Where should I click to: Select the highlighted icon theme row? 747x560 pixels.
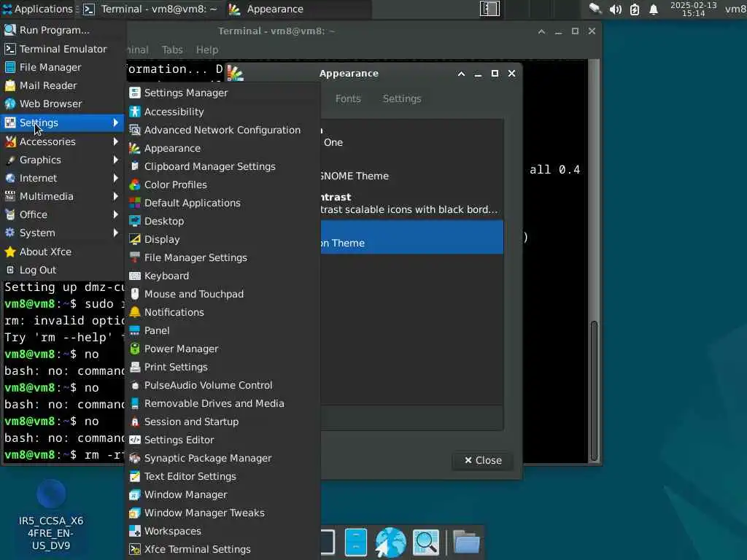[411, 237]
